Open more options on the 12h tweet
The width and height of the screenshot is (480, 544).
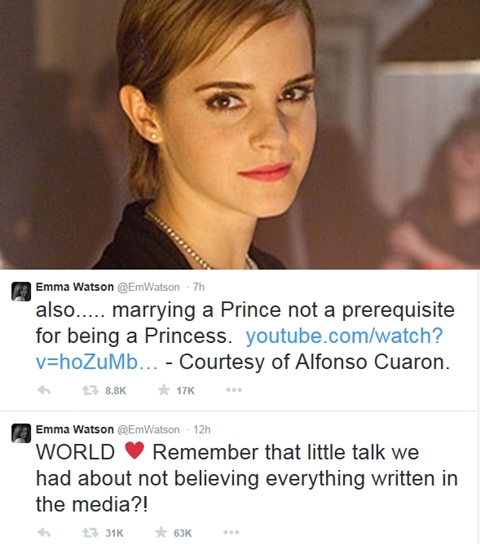tap(231, 533)
